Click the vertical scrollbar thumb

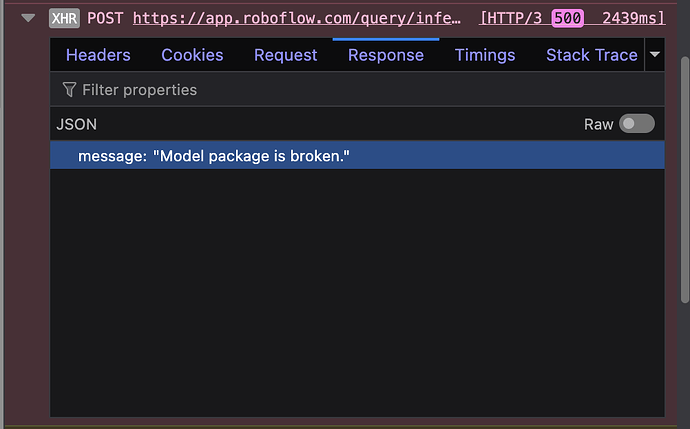[x=685, y=180]
